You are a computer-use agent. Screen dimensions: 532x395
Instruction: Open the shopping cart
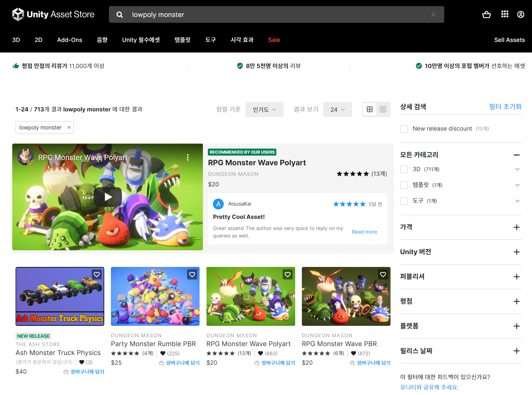(486, 14)
